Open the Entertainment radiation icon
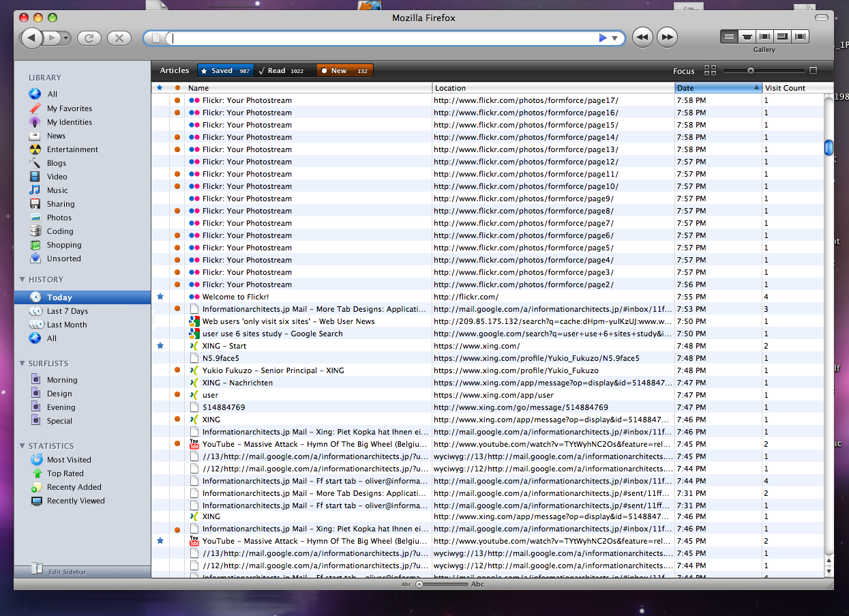Image resolution: width=849 pixels, height=616 pixels. pos(35,149)
